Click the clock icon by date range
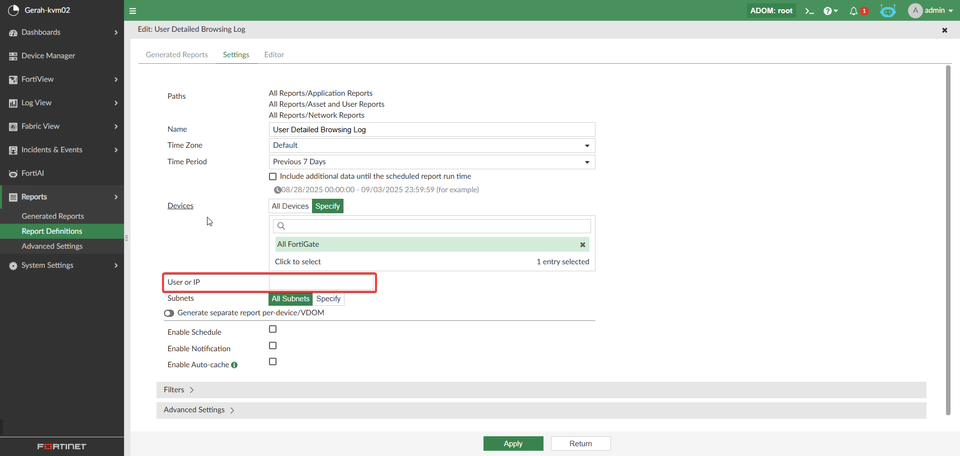Viewport: 960px width, 456px height. 277,190
